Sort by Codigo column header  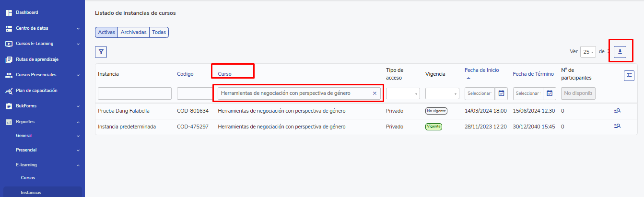185,74
